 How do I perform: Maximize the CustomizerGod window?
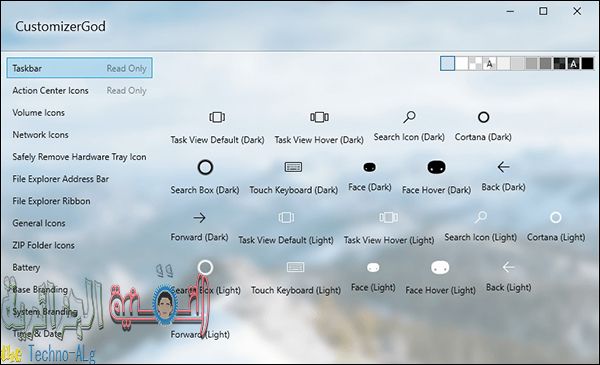(543, 11)
